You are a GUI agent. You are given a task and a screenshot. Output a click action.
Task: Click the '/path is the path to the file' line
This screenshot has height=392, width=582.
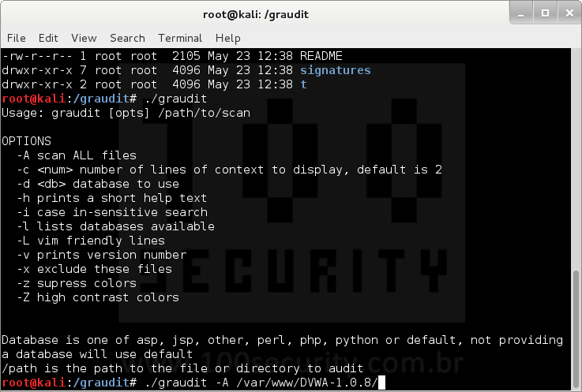pyautogui.click(x=182, y=368)
